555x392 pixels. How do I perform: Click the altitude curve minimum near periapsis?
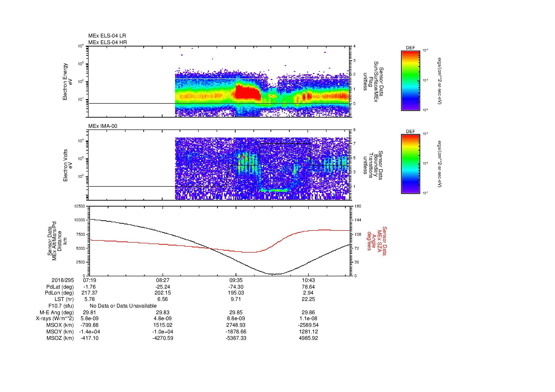pos(274,274)
